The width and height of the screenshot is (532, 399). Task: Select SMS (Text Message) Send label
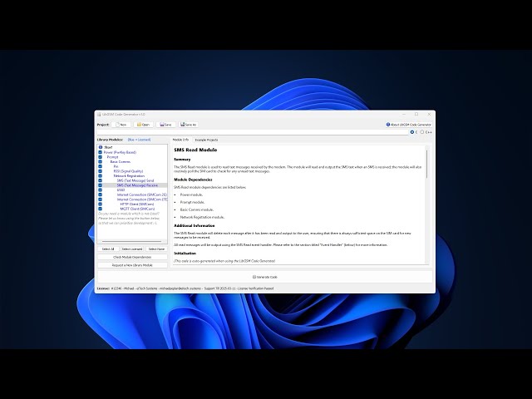pos(135,180)
